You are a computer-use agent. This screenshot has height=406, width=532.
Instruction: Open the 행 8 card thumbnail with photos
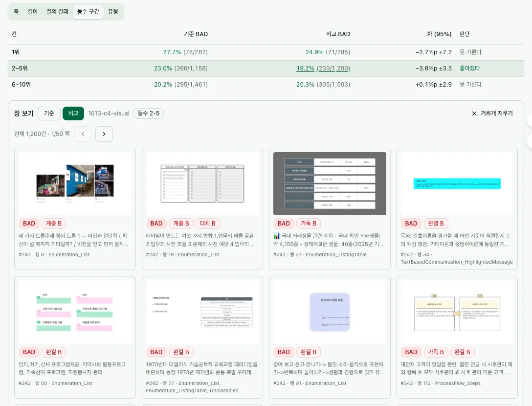[x=75, y=183]
